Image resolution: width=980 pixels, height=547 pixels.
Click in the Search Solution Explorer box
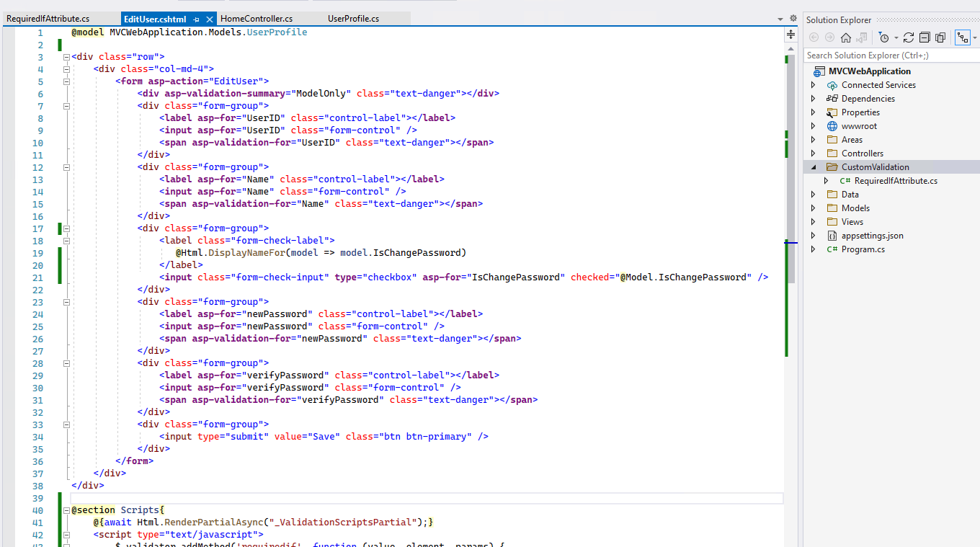pos(886,55)
